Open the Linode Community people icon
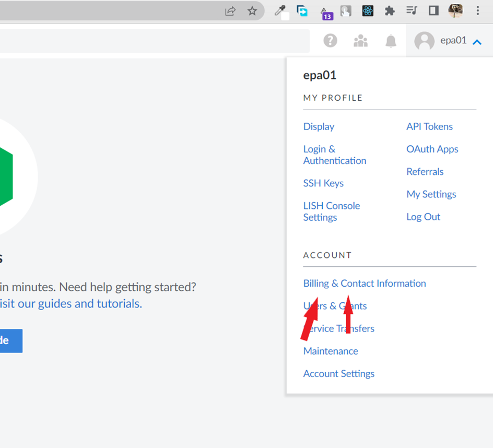Screen dimensions: 493x448 361,41
